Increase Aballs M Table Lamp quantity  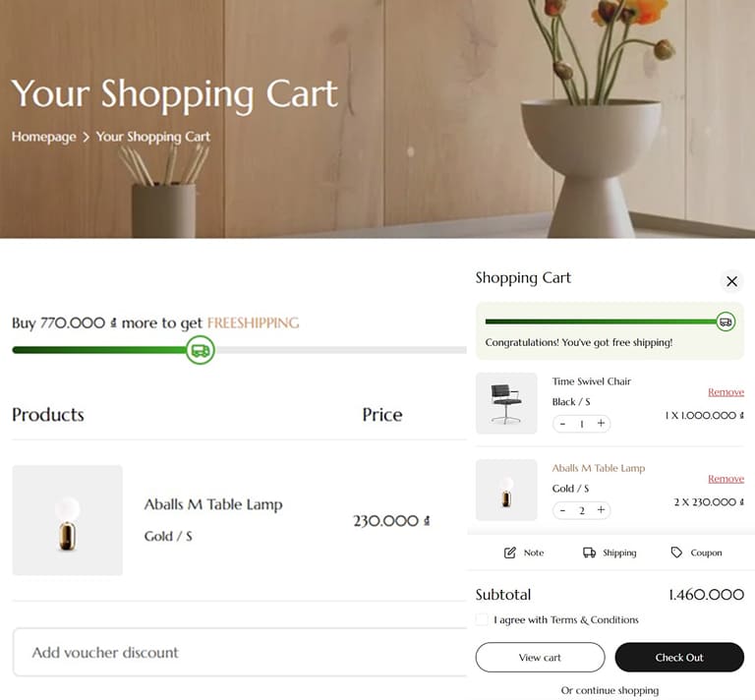601,510
